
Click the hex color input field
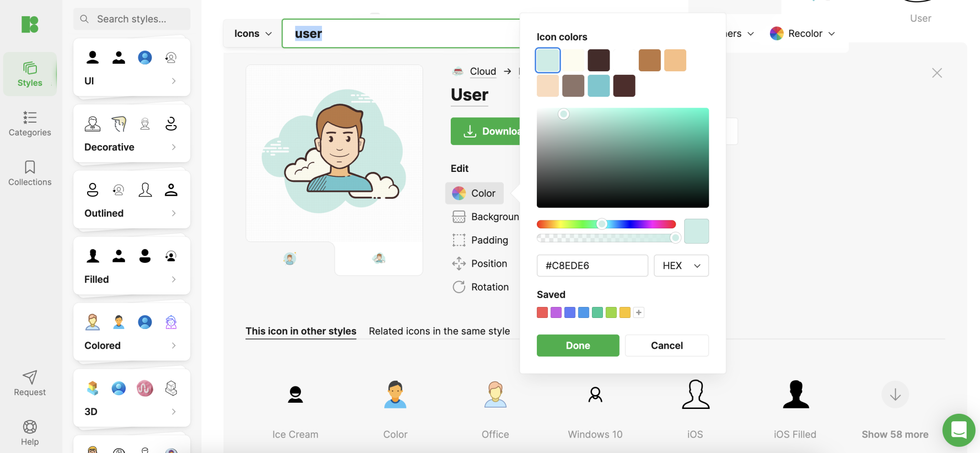point(592,265)
